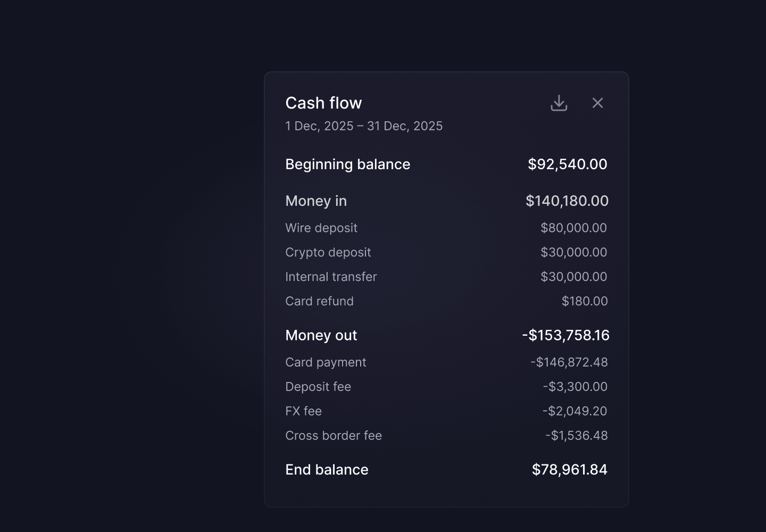Click the Wire deposit row
This screenshot has height=532, width=766.
[x=446, y=228]
